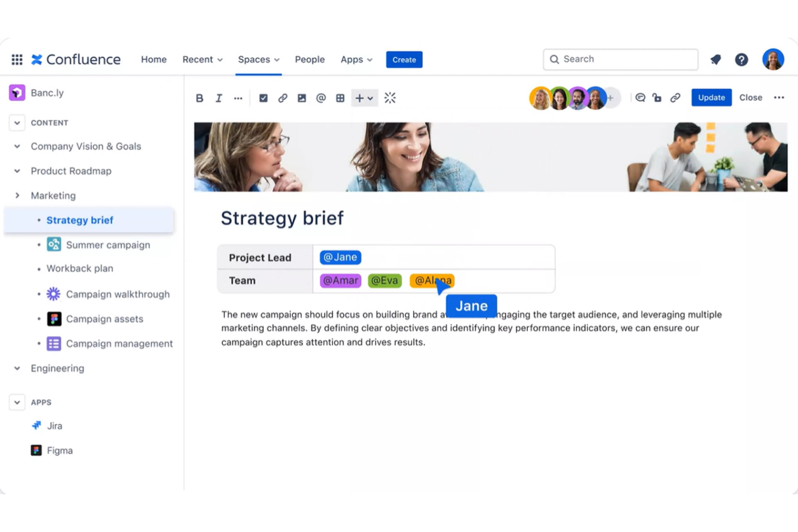Copy page link icon
798x532 pixels.
tap(675, 98)
